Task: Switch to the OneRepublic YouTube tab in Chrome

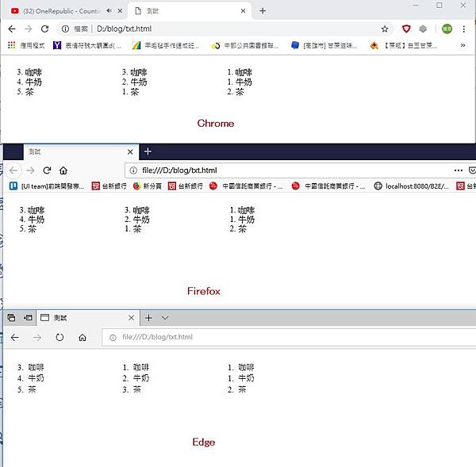Action: 62,11
